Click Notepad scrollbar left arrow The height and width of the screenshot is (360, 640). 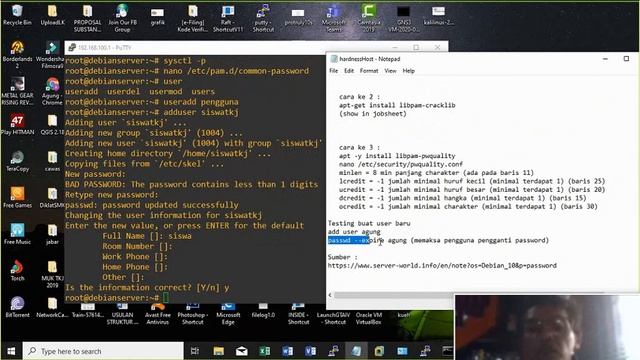[x=330, y=295]
